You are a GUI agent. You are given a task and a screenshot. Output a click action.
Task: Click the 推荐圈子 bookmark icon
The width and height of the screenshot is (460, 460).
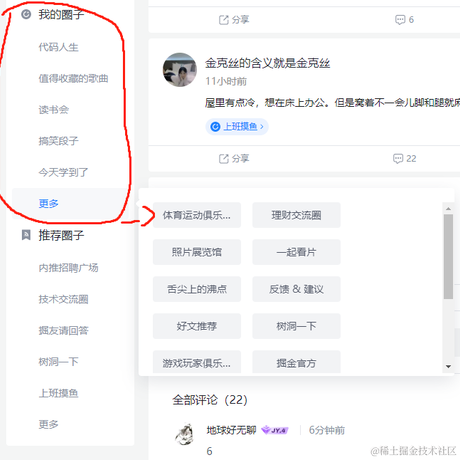26,235
